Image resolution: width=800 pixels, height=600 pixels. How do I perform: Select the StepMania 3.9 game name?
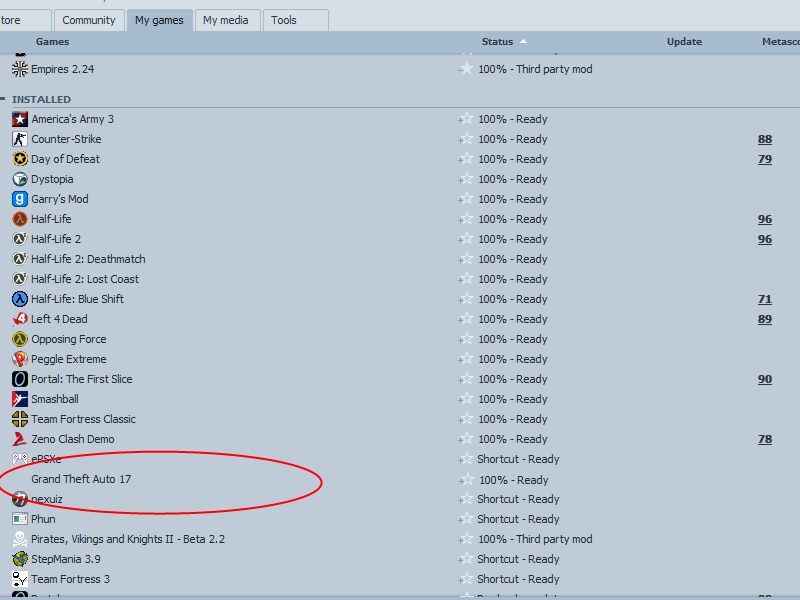(66, 559)
